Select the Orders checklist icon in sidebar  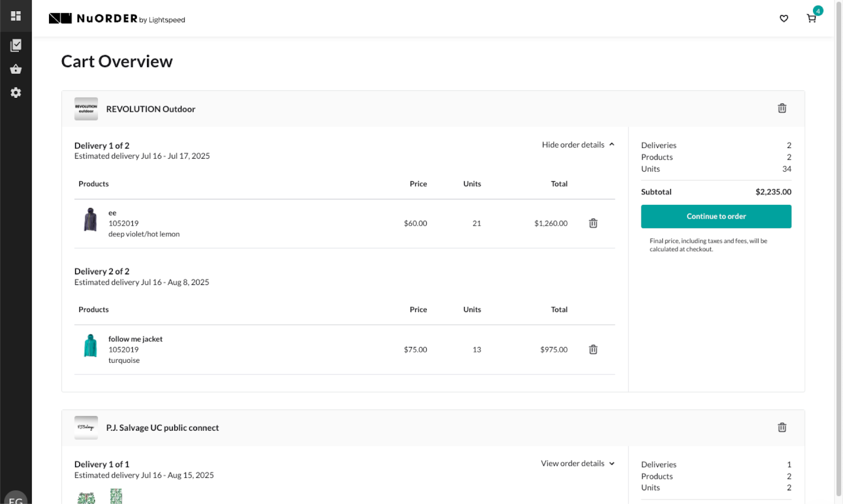16,45
